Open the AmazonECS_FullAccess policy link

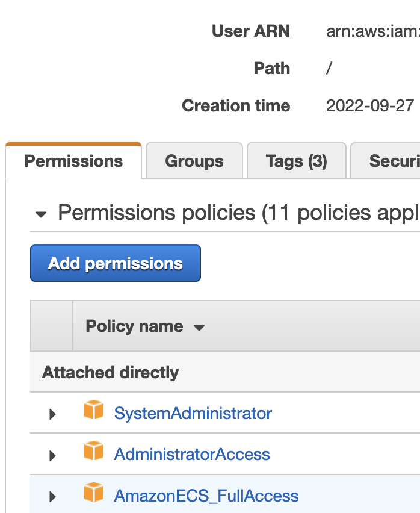coord(206,496)
